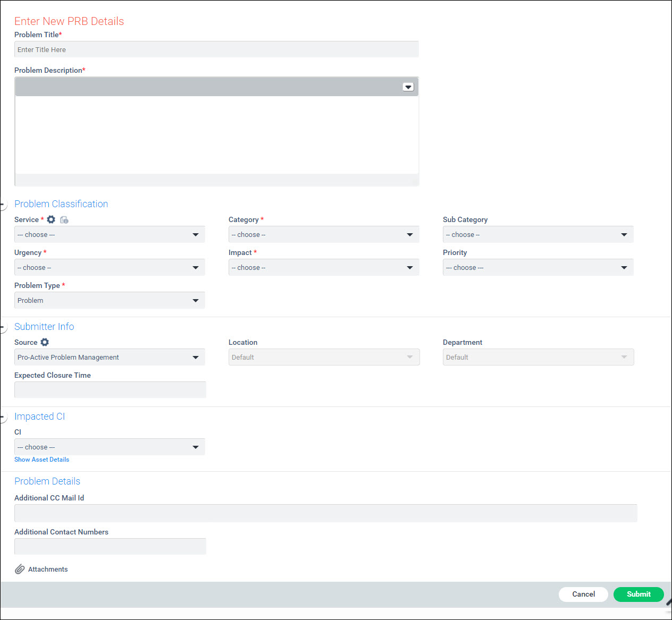
Task: Select an Urgency from the dropdown
Action: click(x=110, y=267)
